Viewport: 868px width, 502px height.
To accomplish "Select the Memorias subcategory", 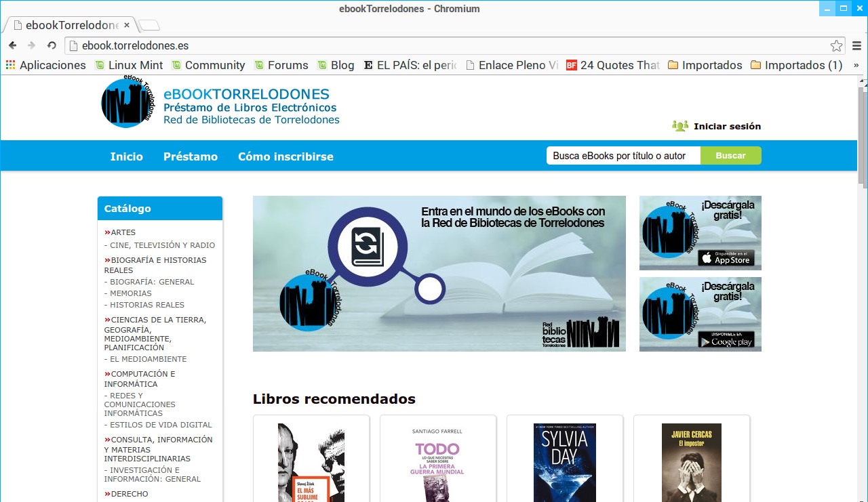I will click(x=128, y=293).
